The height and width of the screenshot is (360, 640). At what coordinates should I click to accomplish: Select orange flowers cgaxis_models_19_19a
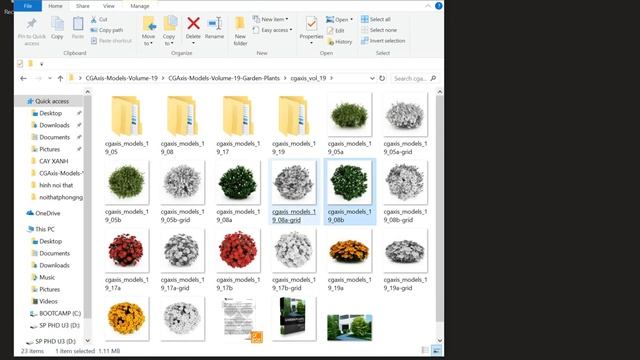click(349, 260)
